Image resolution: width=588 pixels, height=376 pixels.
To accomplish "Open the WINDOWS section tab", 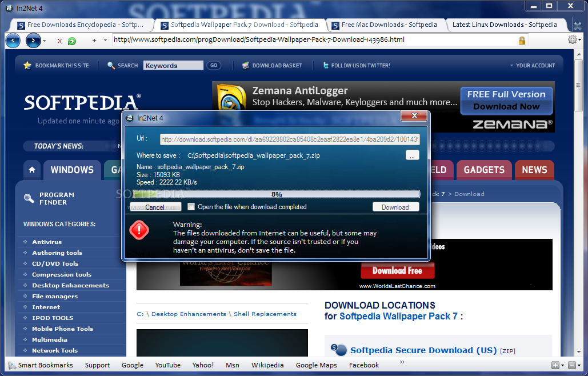I will [x=72, y=170].
